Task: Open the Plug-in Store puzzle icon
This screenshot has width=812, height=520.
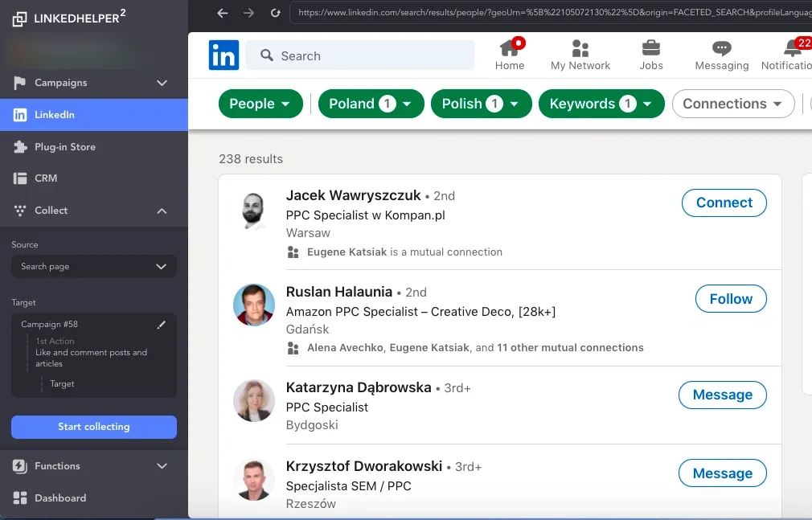Action: (19, 147)
